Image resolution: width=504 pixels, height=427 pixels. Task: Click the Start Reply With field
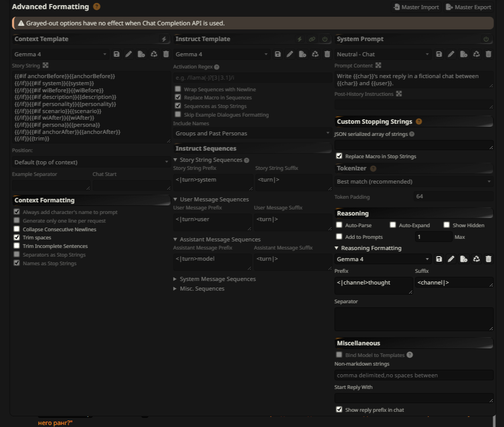coord(414,398)
